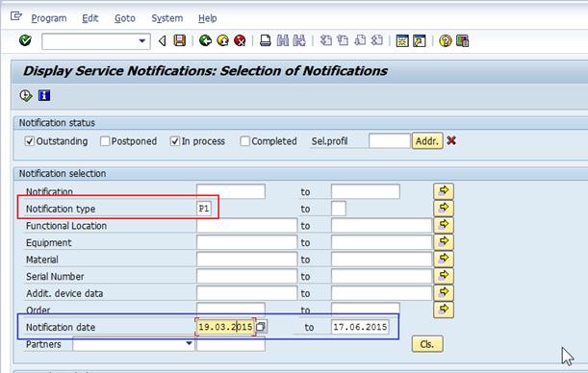
Task: Click the green checkmark Enter icon
Action: tap(25, 40)
